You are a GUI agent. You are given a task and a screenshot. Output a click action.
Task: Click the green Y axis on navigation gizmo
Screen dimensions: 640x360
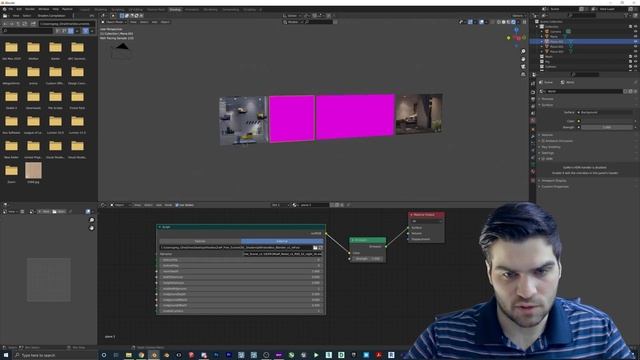pos(509,38)
